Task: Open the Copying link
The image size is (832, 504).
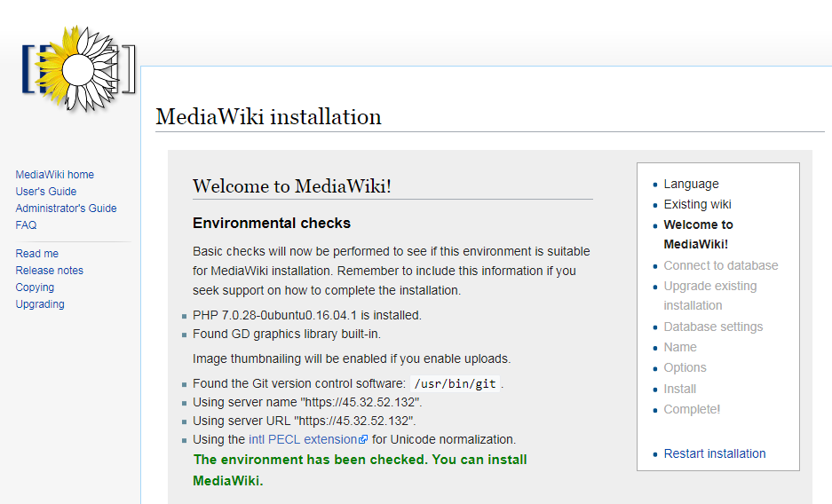Action: click(35, 287)
